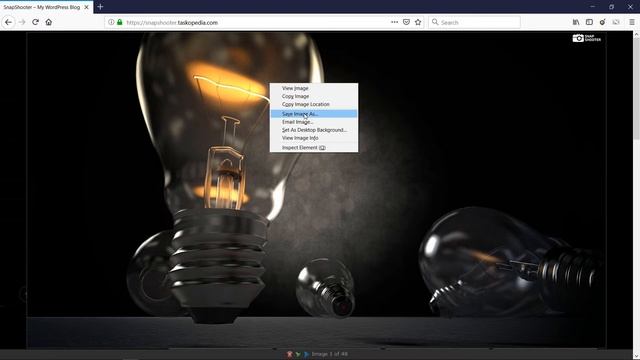Select Save Image As... in the context menu
The height and width of the screenshot is (360, 640).
(x=314, y=114)
